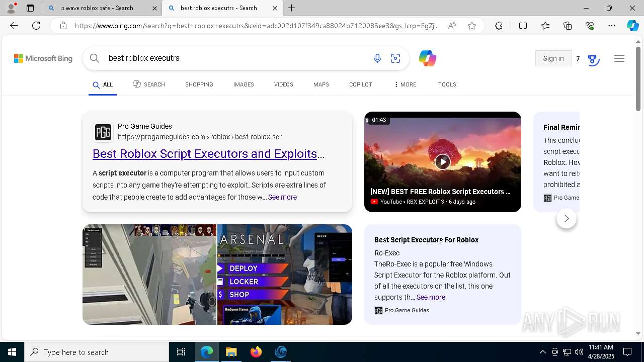The width and height of the screenshot is (644, 362).
Task: Open the Windows Start menu
Action: click(x=12, y=352)
